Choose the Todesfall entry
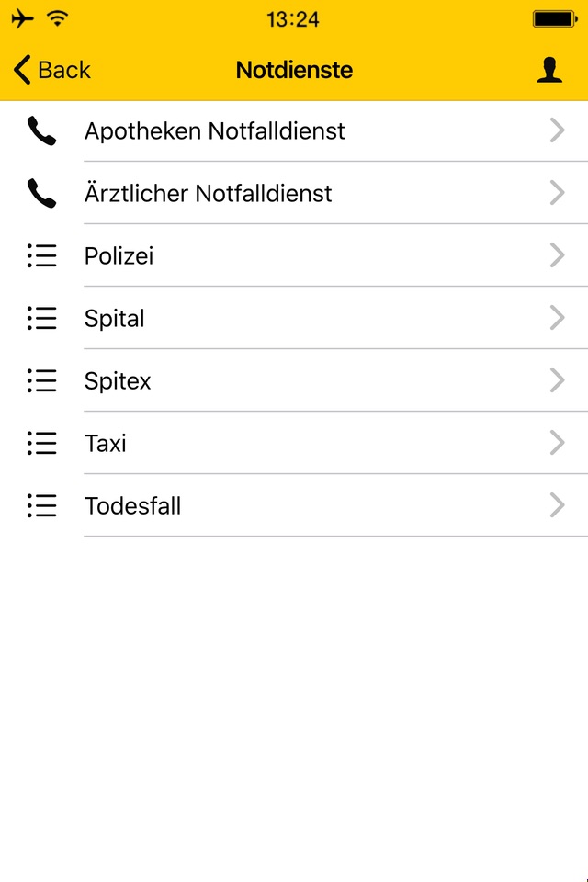Screen dimensions: 588x882 point(133,506)
